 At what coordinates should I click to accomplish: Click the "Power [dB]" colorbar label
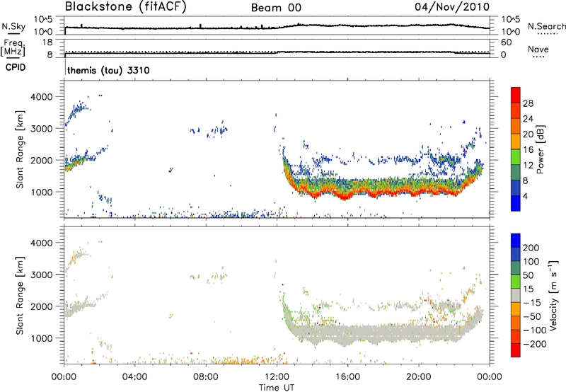pos(541,149)
